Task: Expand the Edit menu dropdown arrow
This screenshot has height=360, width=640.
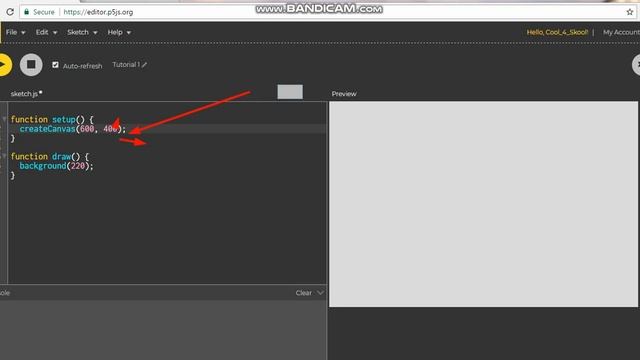Action: click(x=55, y=33)
